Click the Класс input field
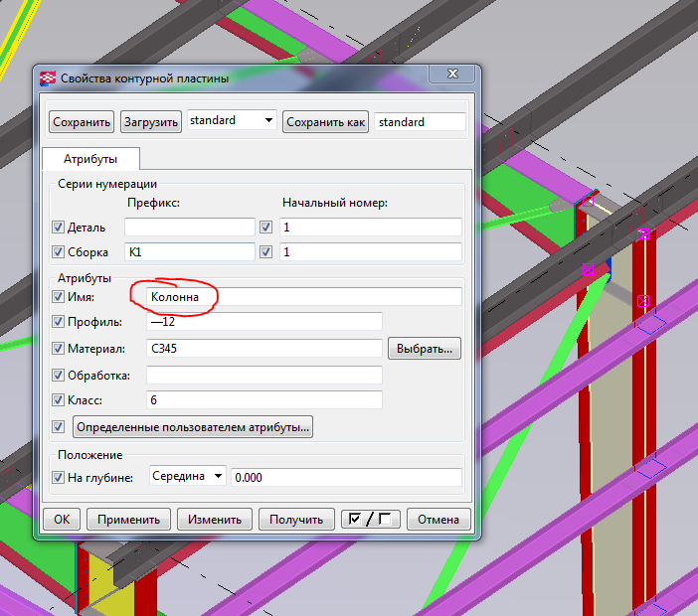This screenshot has height=616, width=698. (x=263, y=399)
